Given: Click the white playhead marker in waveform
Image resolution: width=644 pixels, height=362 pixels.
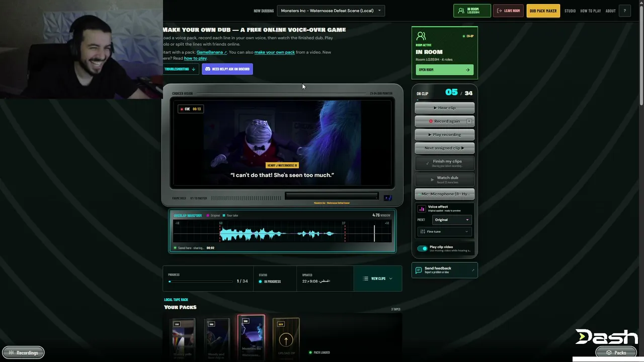Looking at the screenshot, I should click(x=374, y=234).
